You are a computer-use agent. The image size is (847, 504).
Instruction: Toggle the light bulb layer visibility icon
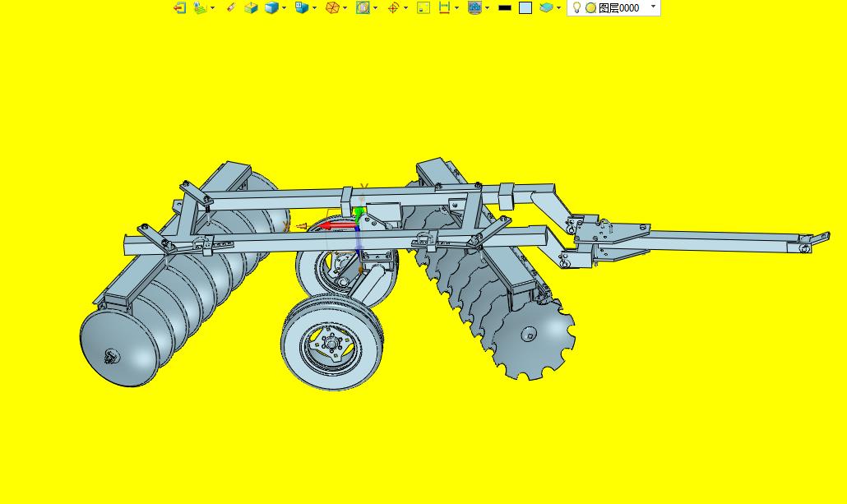point(576,7)
